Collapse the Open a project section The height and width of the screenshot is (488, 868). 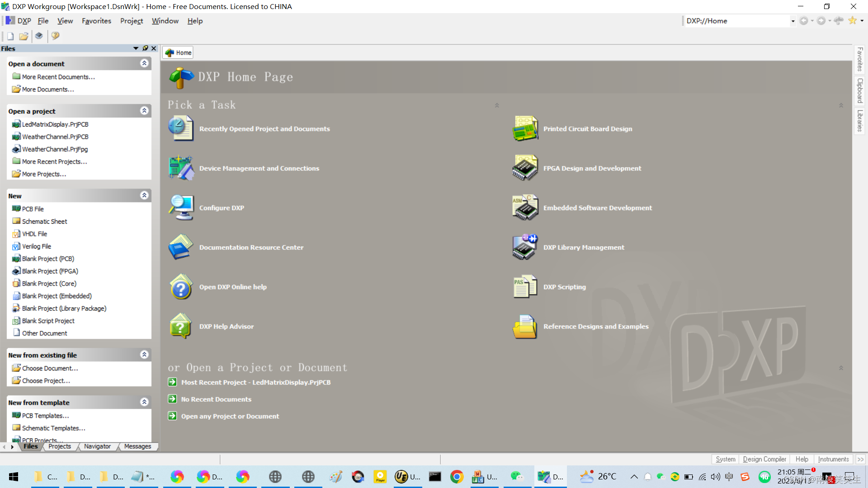[144, 111]
